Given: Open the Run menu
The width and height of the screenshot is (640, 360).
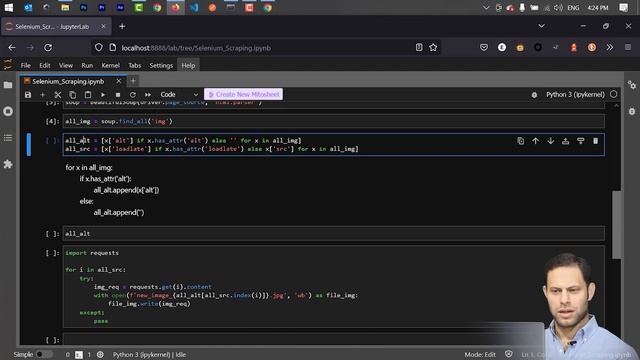Looking at the screenshot, I should pyautogui.click(x=87, y=65).
